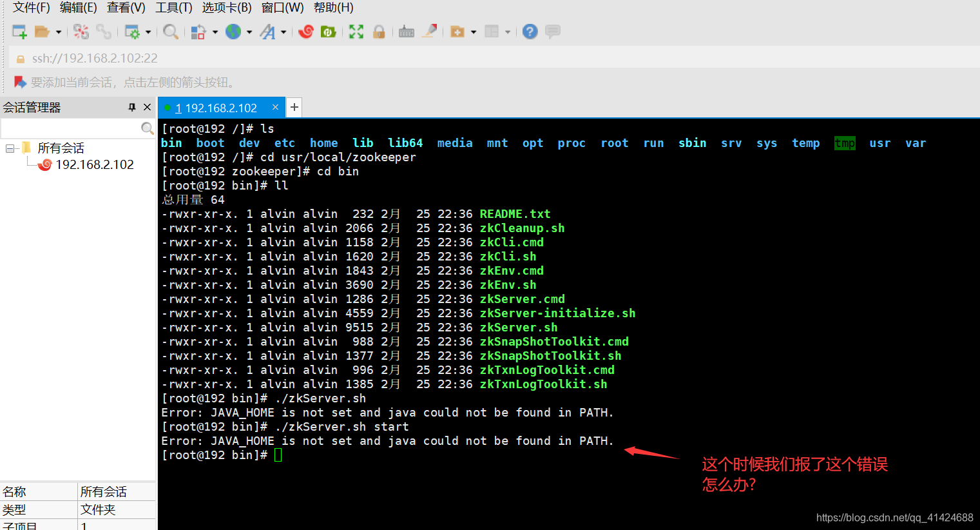The image size is (980, 530).
Task: Click the pane layout toolbar icon
Action: (492, 32)
